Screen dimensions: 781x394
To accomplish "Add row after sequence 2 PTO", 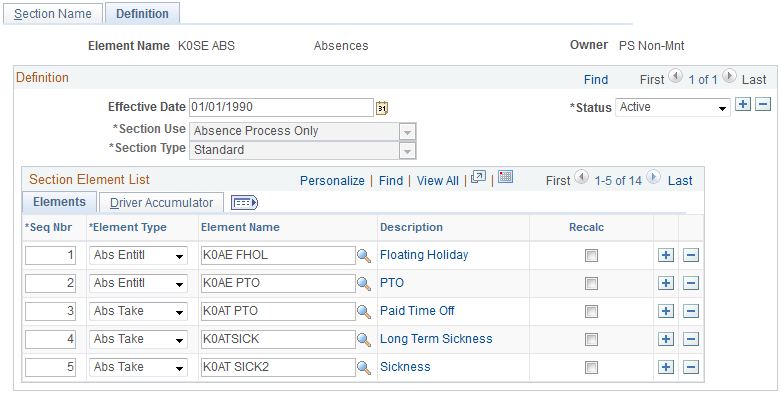I will point(666,283).
